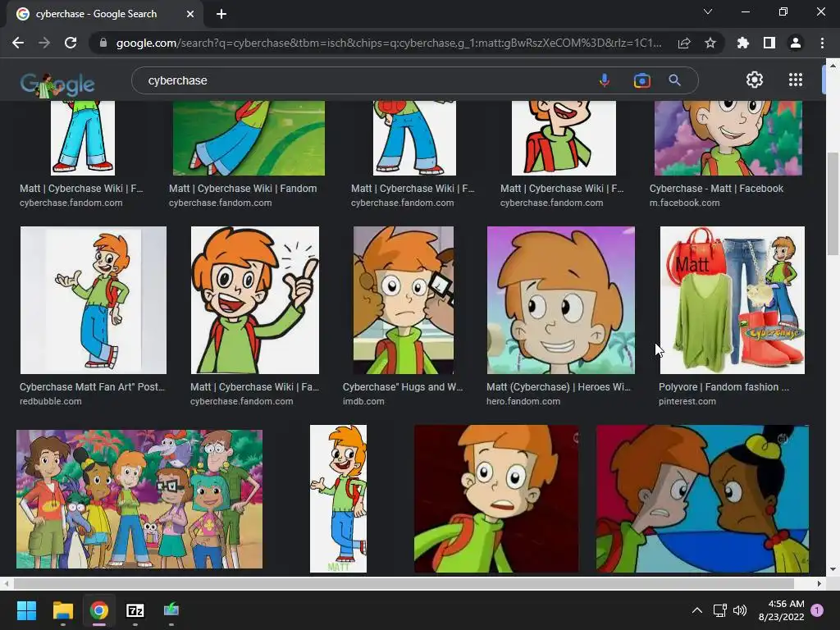Open the redbubble.com source link
The width and height of the screenshot is (840, 630).
tap(50, 401)
